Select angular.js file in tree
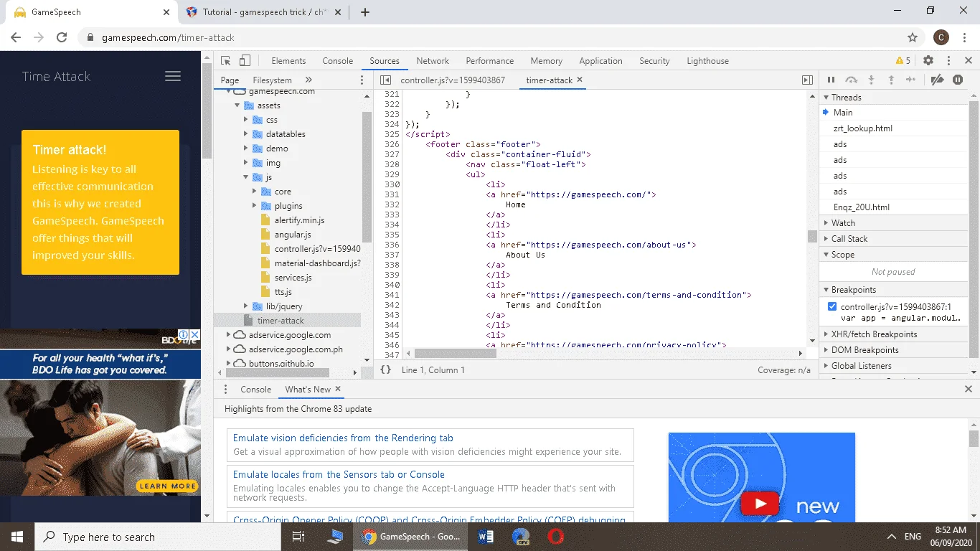 [293, 235]
